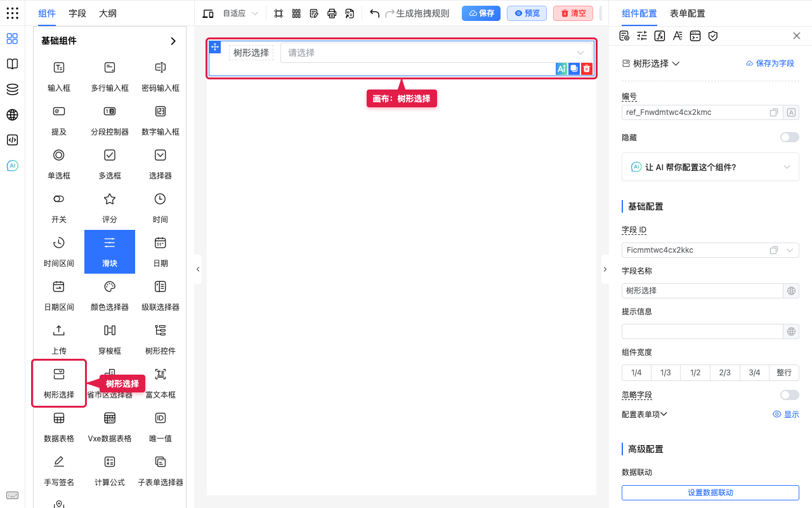Expand the 配置表单项 section
Screen dimensions: 812x508
click(645, 414)
